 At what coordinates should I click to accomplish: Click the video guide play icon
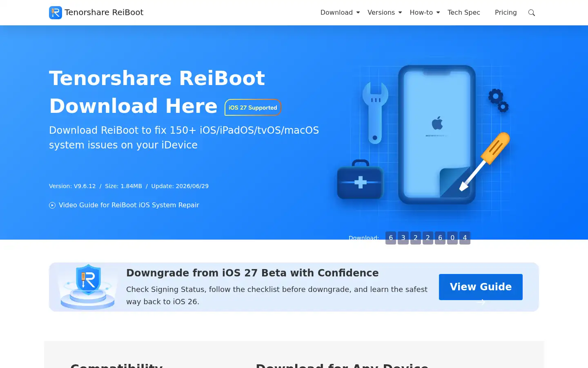(x=52, y=205)
